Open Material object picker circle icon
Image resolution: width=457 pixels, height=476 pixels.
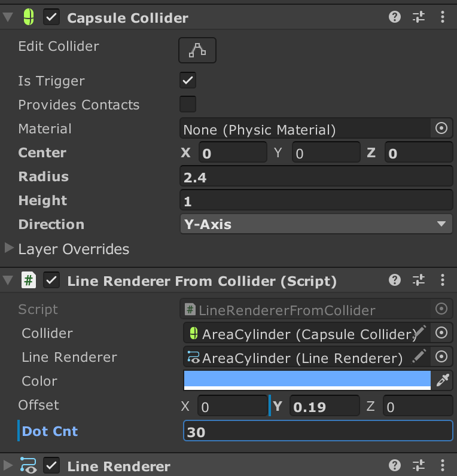click(441, 128)
